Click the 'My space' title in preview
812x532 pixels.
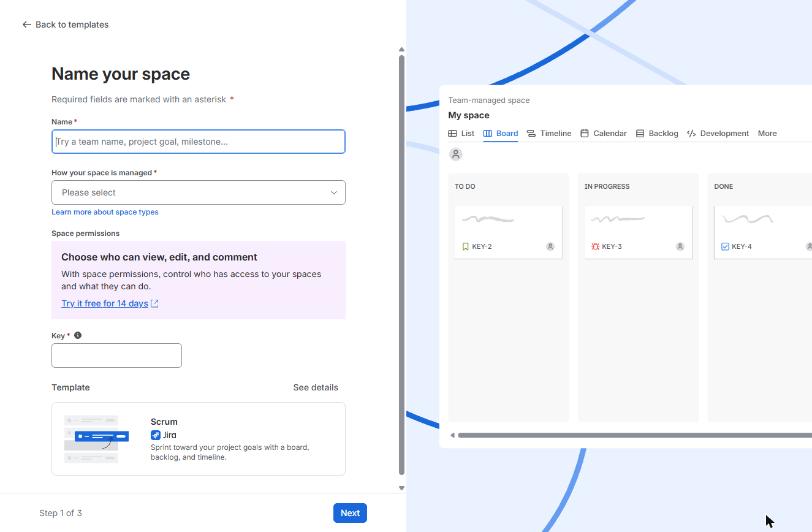[x=469, y=115]
